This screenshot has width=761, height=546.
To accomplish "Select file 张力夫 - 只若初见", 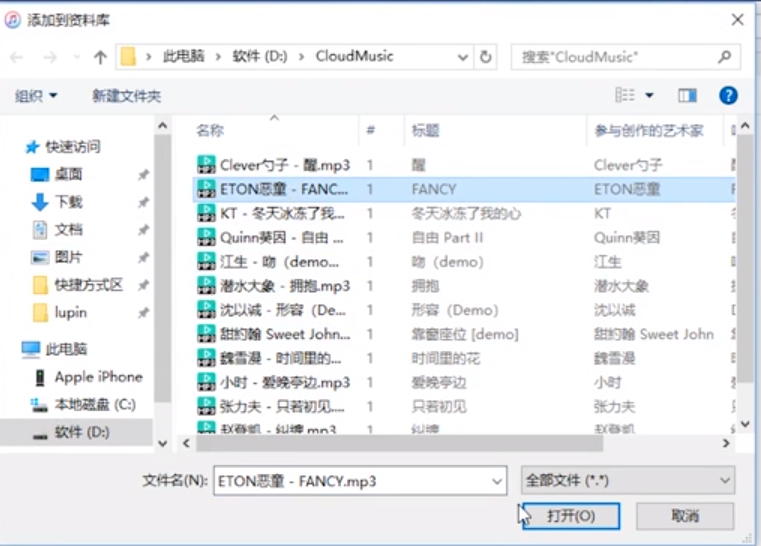I will (282, 406).
